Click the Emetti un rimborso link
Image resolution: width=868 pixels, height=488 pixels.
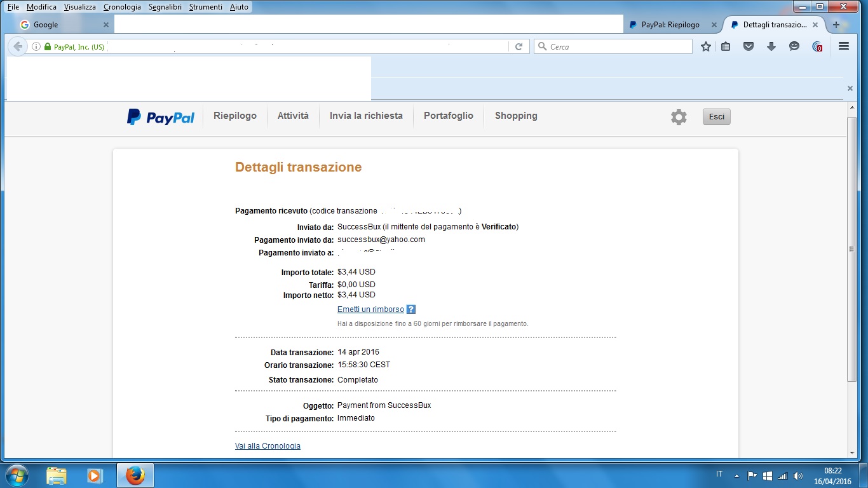pos(370,309)
